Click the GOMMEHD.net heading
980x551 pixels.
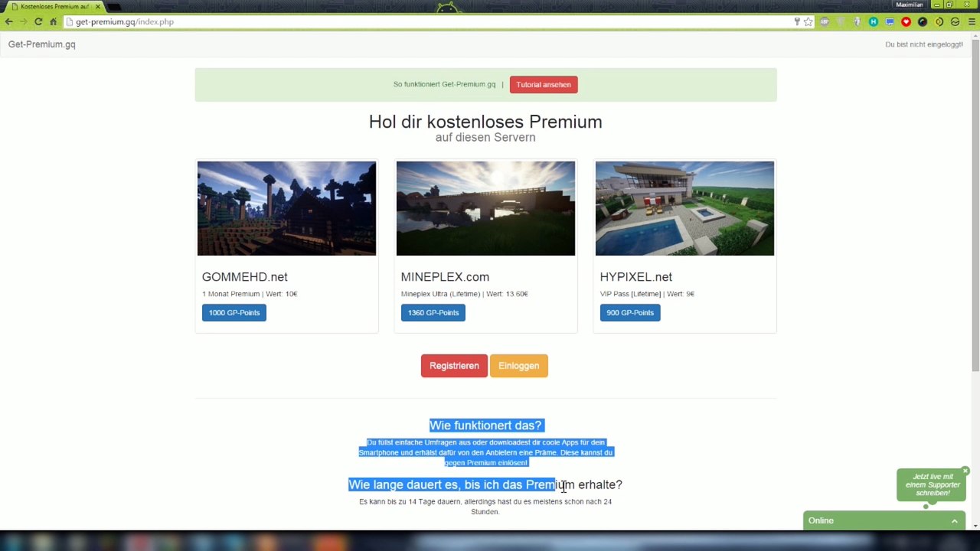245,277
